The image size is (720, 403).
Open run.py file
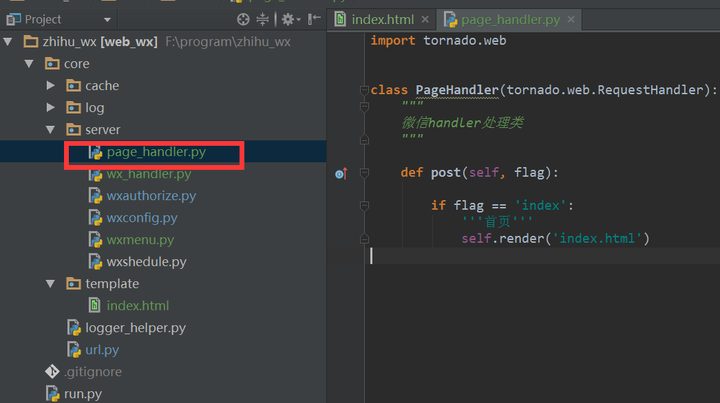point(83,394)
